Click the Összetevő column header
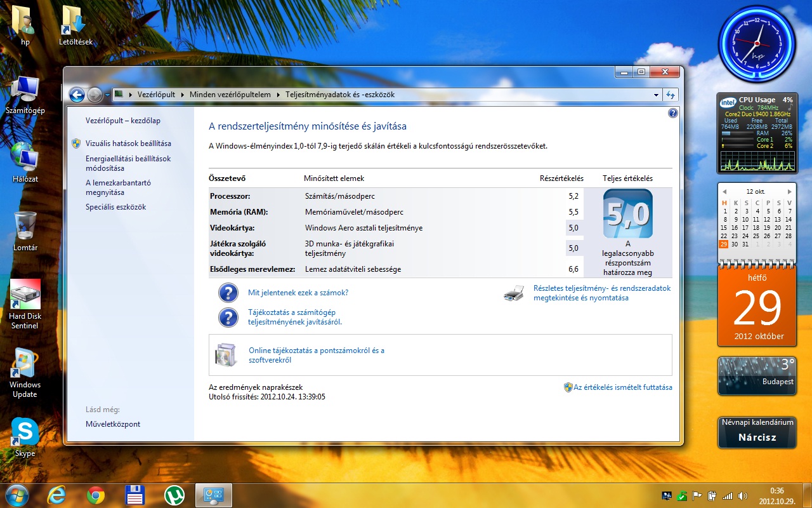This screenshot has height=508, width=812. click(x=228, y=178)
